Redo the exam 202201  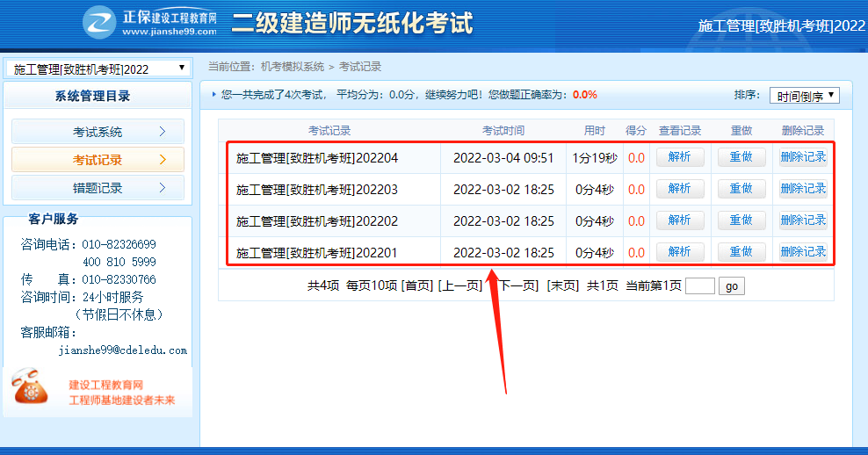[x=741, y=252]
